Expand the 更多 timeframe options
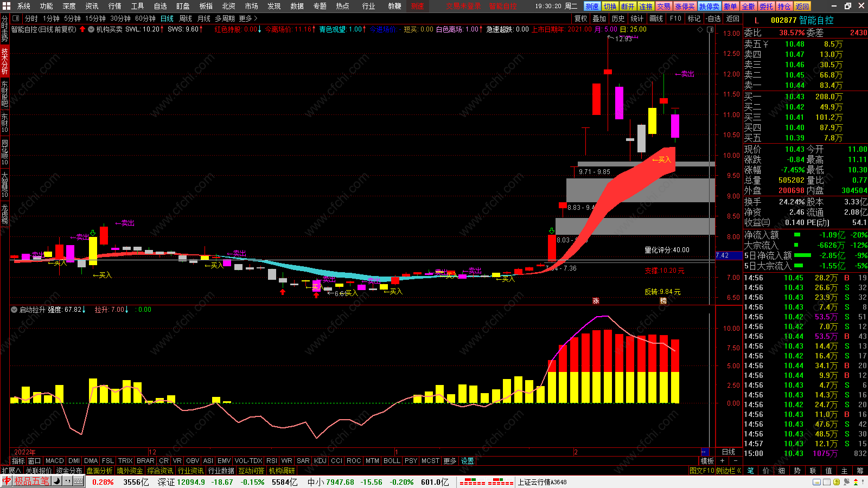Viewport: 868px width, 488px height. tap(248, 18)
